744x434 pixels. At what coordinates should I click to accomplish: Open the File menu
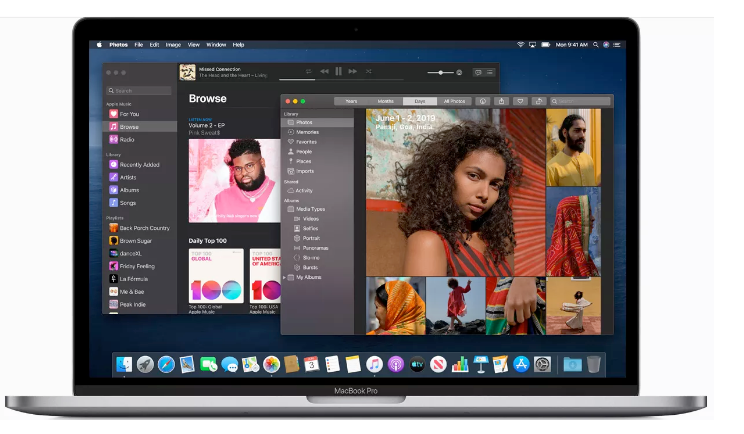click(x=139, y=45)
